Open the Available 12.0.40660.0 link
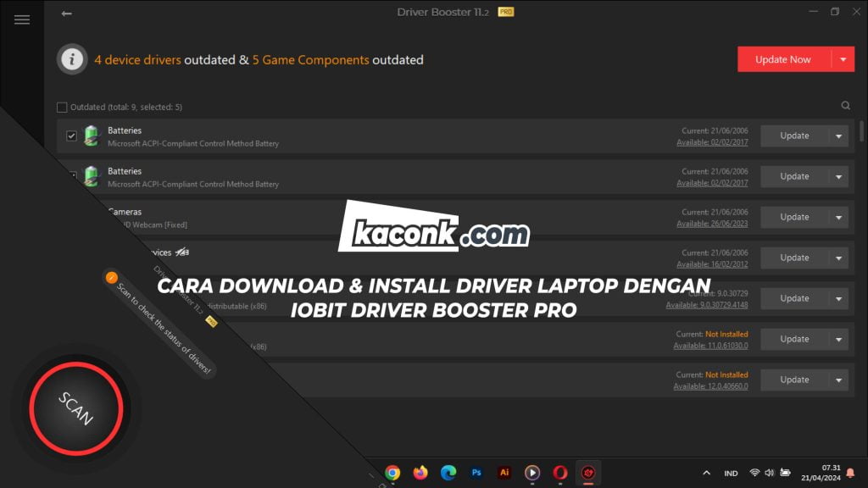The image size is (868, 488). click(x=710, y=386)
